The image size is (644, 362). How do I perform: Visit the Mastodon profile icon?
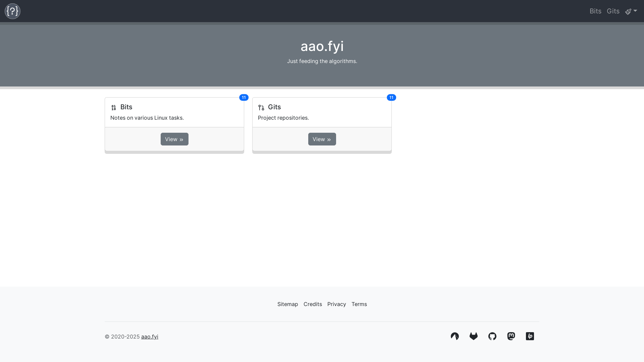(511, 336)
